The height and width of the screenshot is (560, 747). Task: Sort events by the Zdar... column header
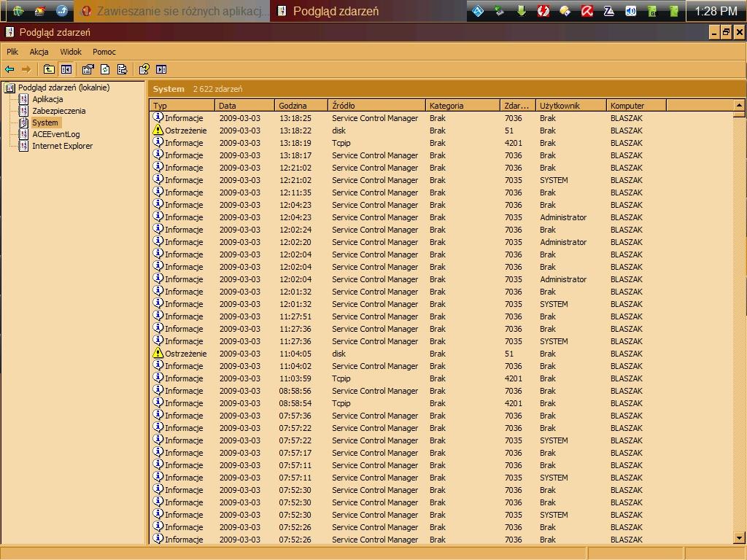[519, 106]
